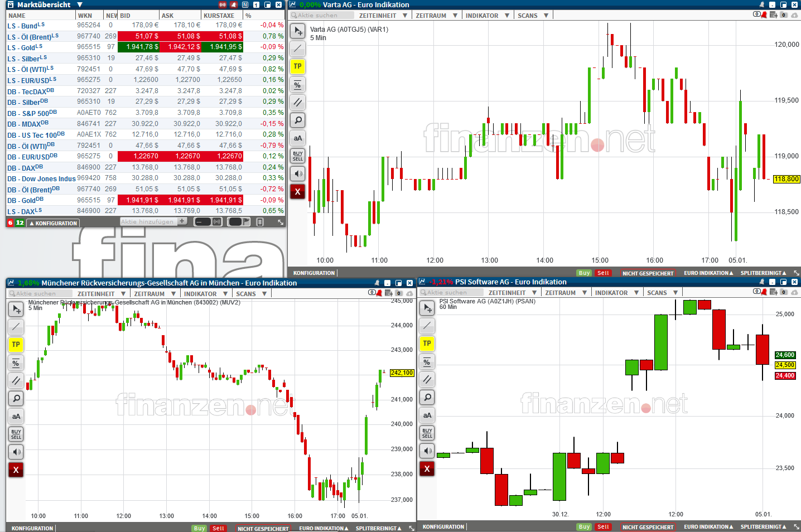Click NICHT GESPEICHERT in Varta chart footer
The height and width of the screenshot is (532, 801).
[x=648, y=273]
